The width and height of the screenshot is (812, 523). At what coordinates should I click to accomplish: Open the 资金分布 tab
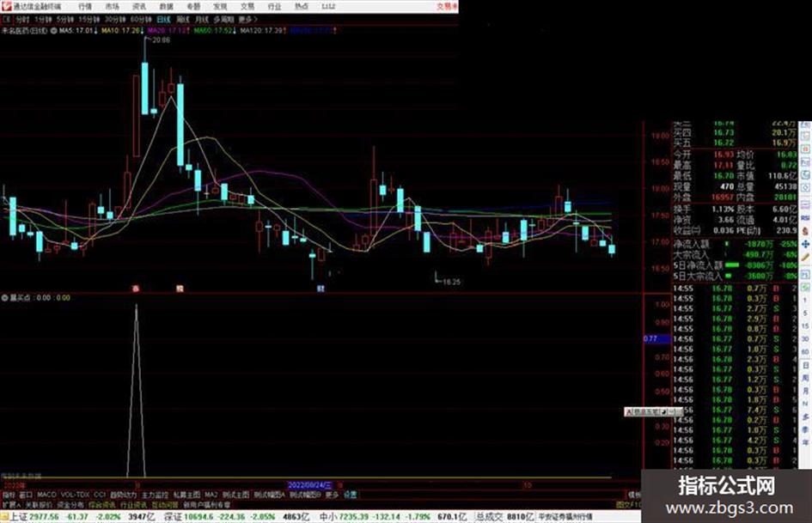(70, 505)
